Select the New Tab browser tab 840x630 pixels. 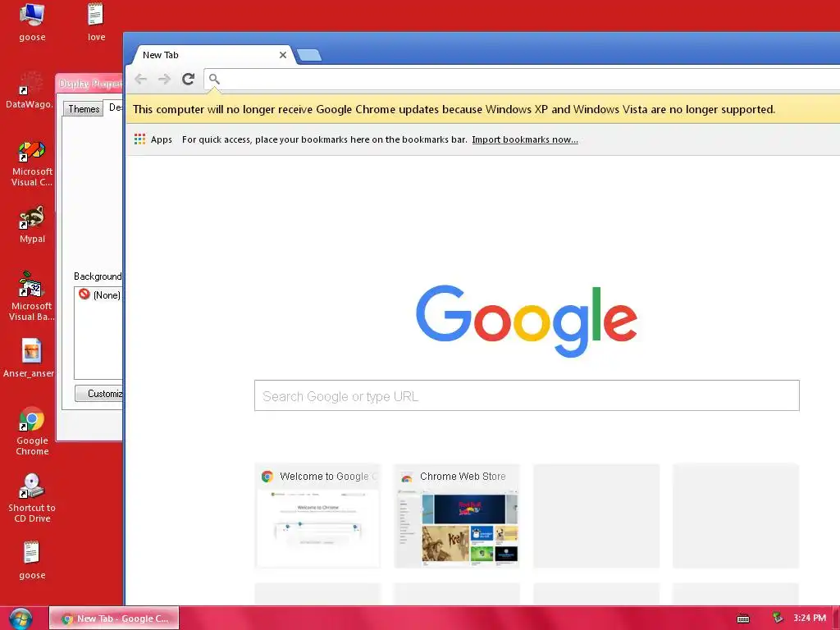click(212, 55)
